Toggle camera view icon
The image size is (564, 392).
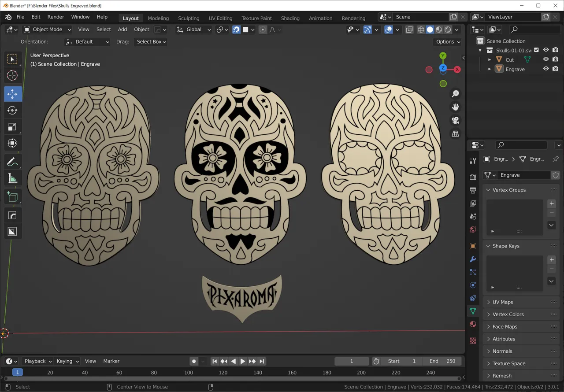456,120
